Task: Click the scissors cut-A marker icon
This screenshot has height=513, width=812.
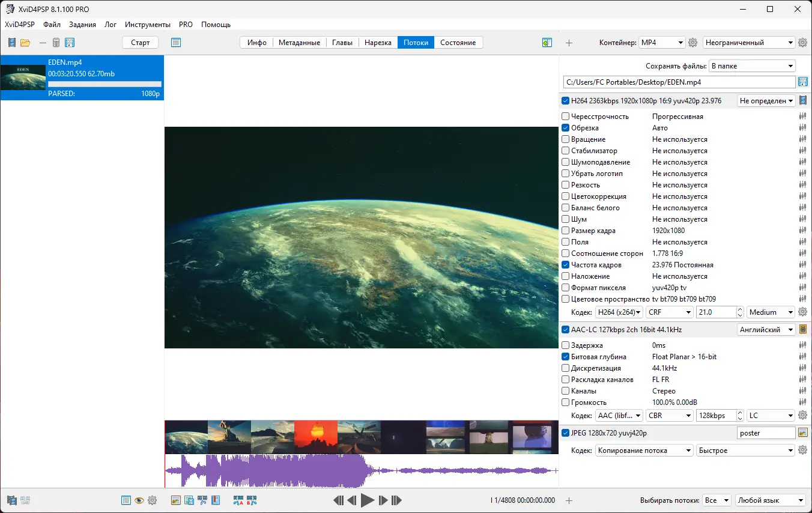Action: [238, 500]
